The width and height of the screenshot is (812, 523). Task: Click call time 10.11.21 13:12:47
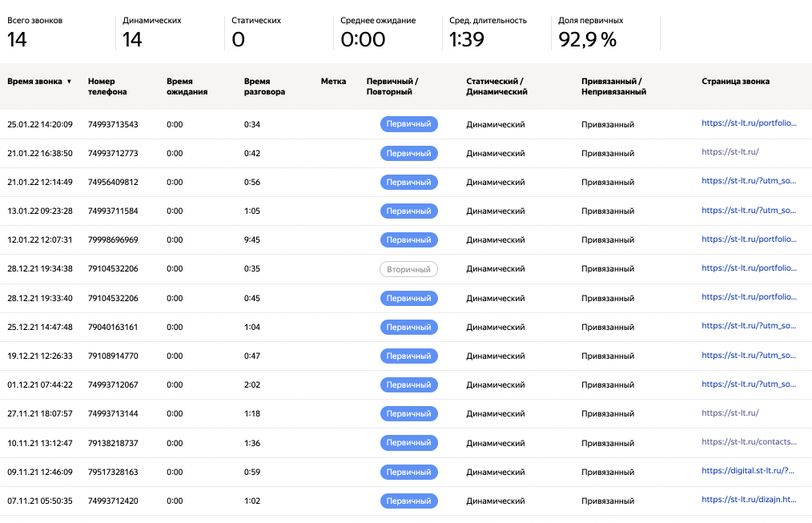40,443
